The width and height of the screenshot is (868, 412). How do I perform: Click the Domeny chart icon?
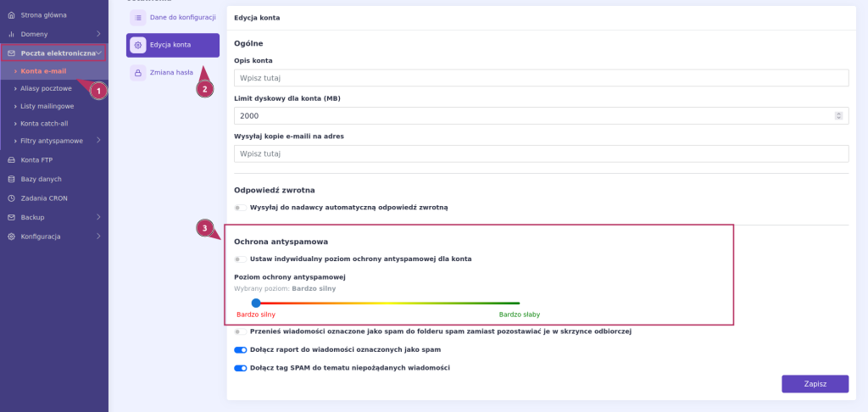pyautogui.click(x=11, y=34)
